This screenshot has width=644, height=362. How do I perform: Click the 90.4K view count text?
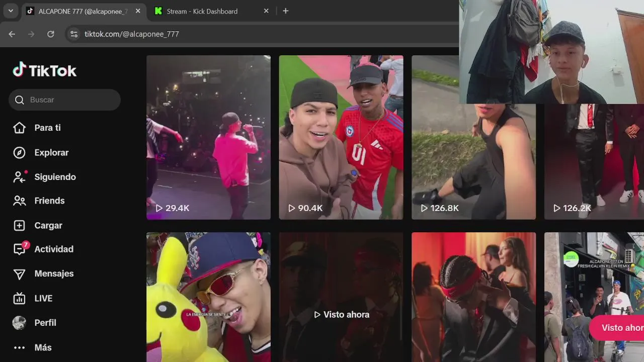coord(310,208)
